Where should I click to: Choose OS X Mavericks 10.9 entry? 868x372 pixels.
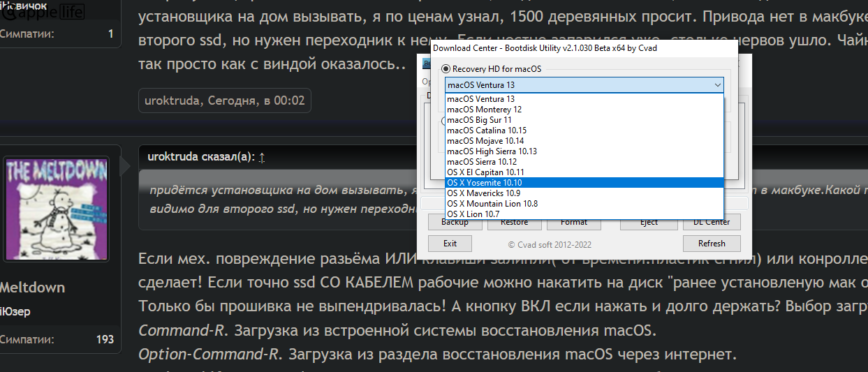pos(584,193)
